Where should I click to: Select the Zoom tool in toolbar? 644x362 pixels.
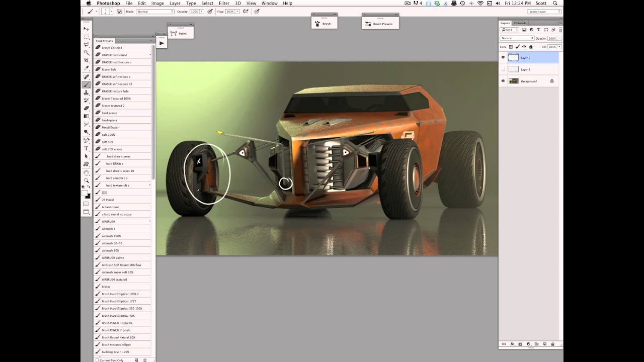click(x=86, y=180)
